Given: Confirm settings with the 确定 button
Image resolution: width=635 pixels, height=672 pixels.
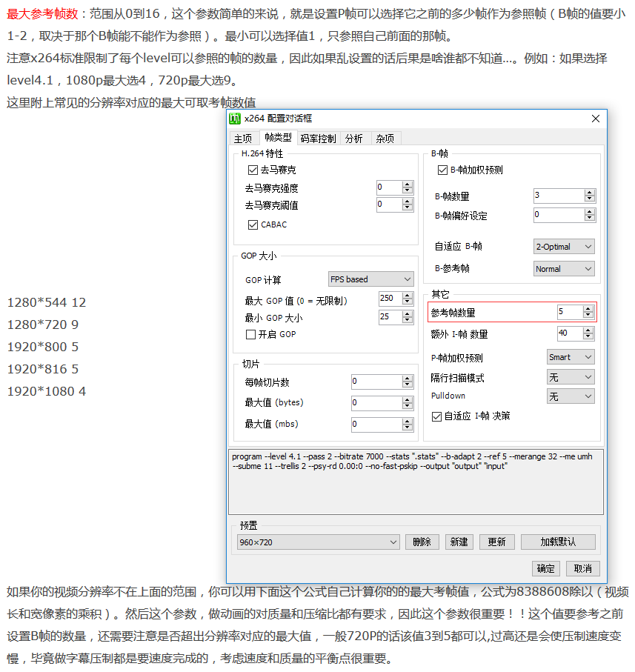Looking at the screenshot, I should pos(546,569).
